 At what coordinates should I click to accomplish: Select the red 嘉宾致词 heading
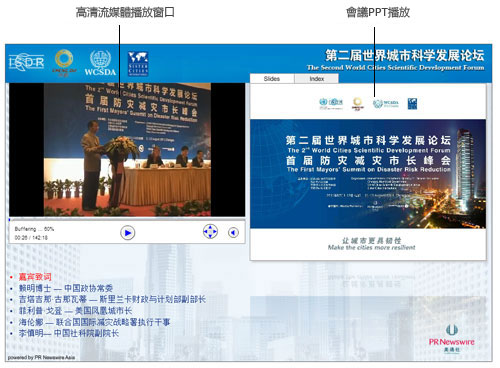tap(35, 277)
